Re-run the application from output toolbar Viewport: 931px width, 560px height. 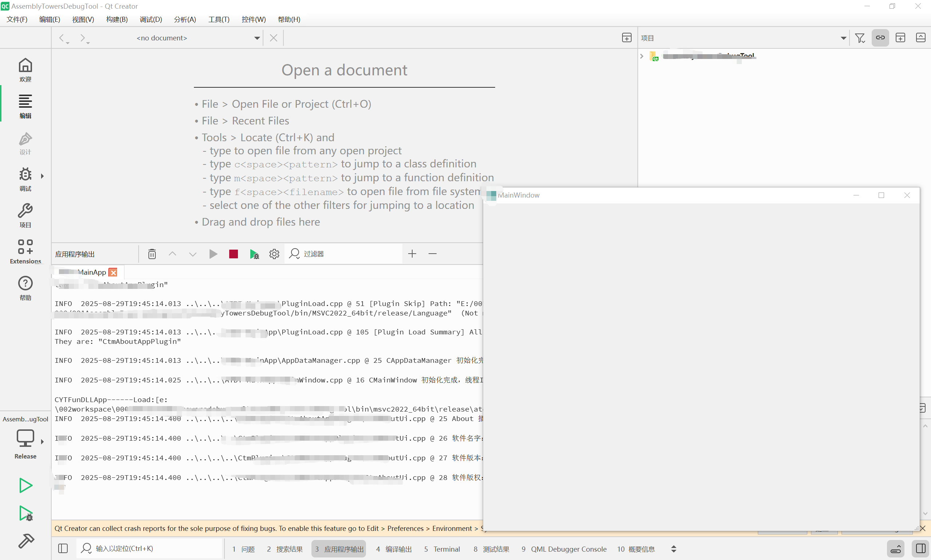click(x=213, y=254)
